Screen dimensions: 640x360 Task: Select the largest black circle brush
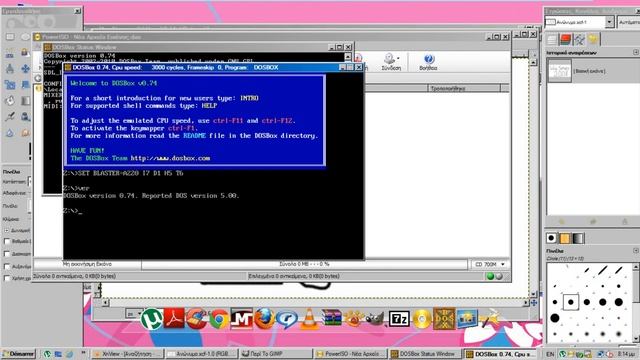pos(555,318)
